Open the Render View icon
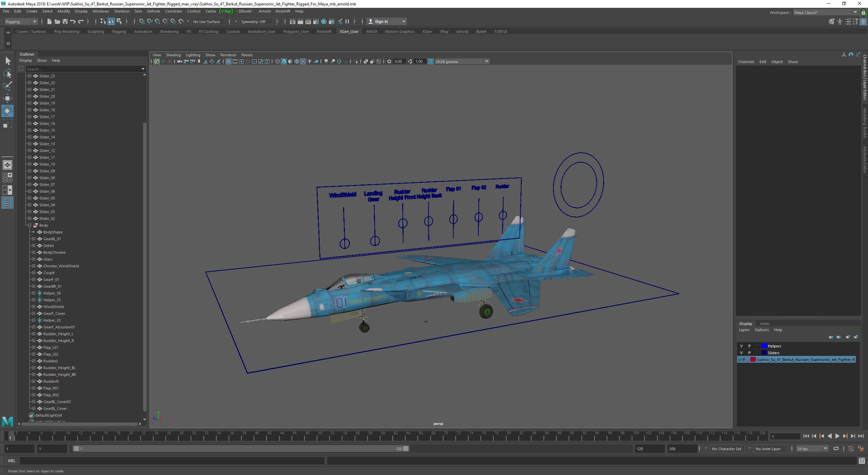The width and height of the screenshot is (868, 475). [292, 21]
